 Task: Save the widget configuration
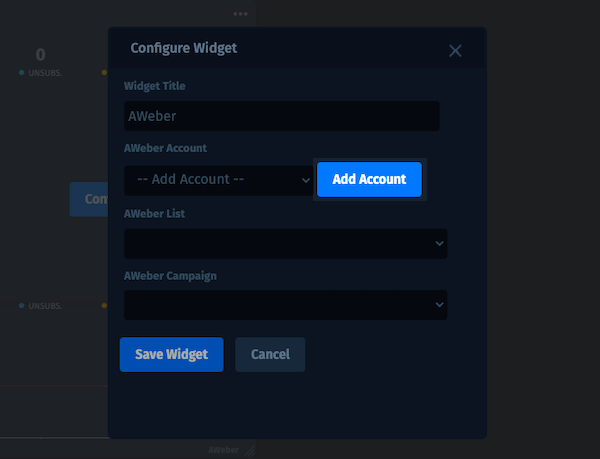pos(171,354)
